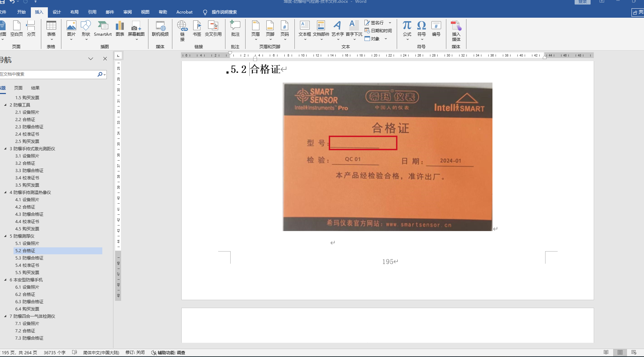Insert a hyperlink (链接)
Screen dimensions: 644x357
182,31
